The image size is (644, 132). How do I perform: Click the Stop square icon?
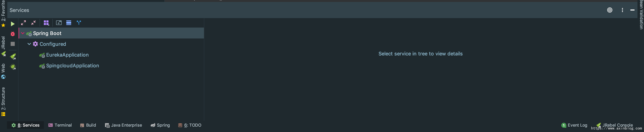click(13, 44)
